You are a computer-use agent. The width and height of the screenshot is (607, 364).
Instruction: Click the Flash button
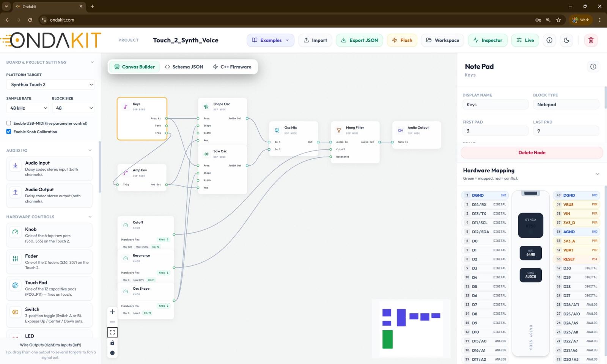(402, 40)
